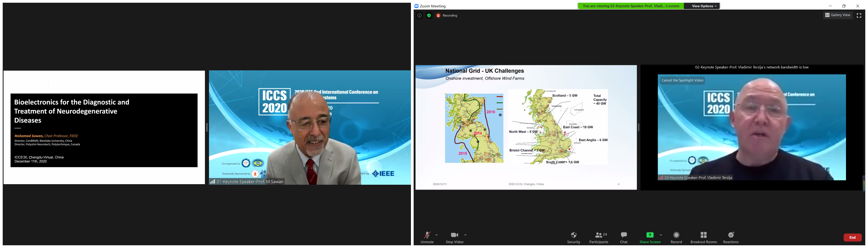Click the green encryption shield icon
Image resolution: width=868 pixels, height=248 pixels.
click(429, 15)
